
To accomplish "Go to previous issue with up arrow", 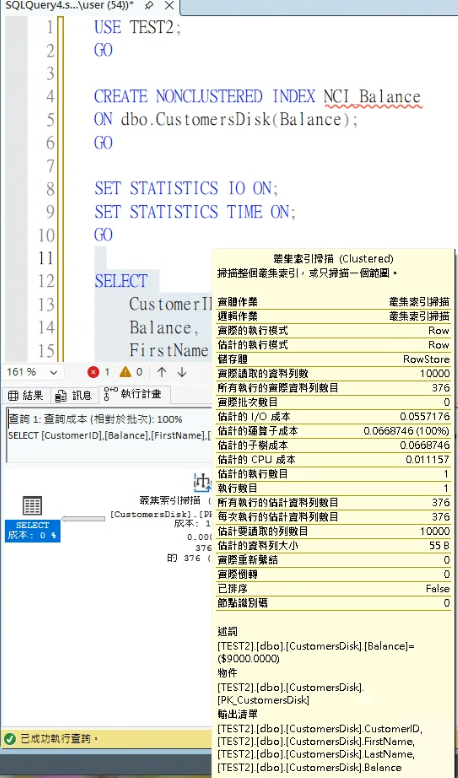I will [161, 372].
